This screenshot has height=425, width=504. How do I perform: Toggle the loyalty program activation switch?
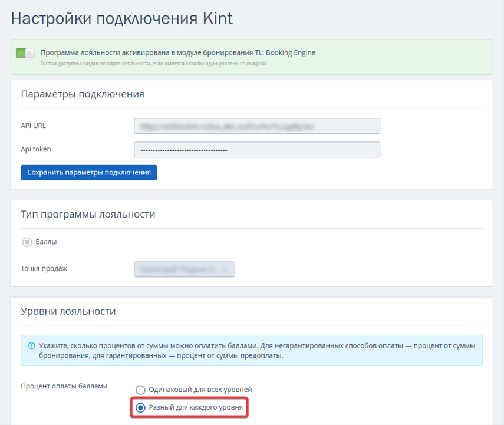pyautogui.click(x=25, y=53)
